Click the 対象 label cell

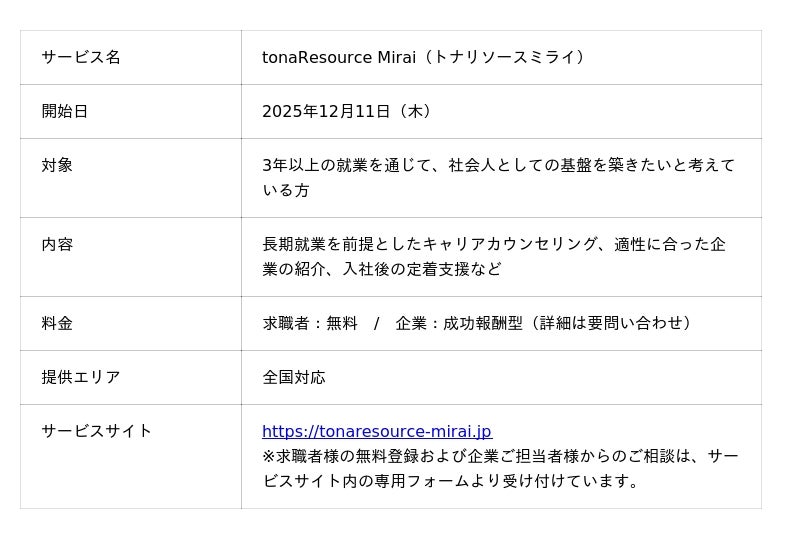tap(57, 165)
